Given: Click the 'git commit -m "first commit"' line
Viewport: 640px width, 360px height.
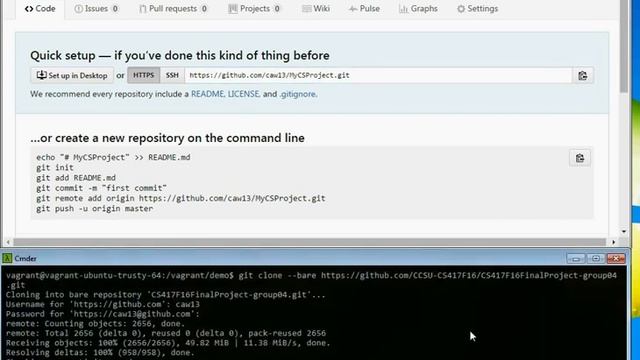Looking at the screenshot, I should 102,188.
